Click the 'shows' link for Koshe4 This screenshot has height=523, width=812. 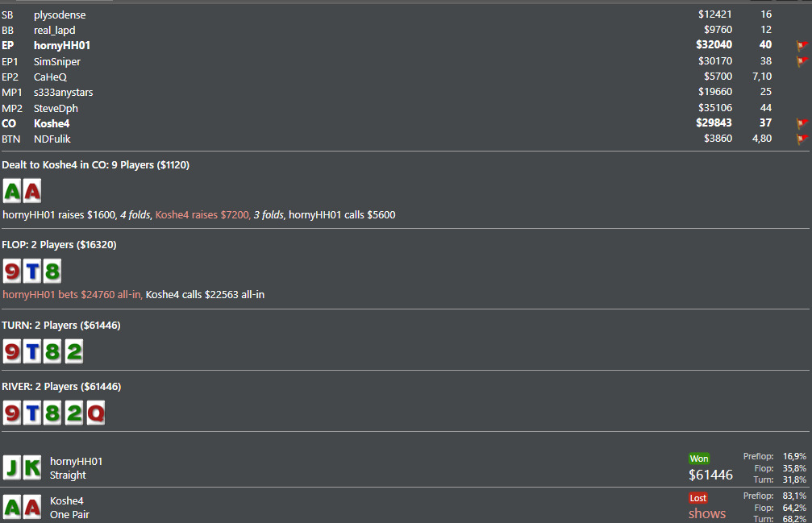[x=707, y=513]
